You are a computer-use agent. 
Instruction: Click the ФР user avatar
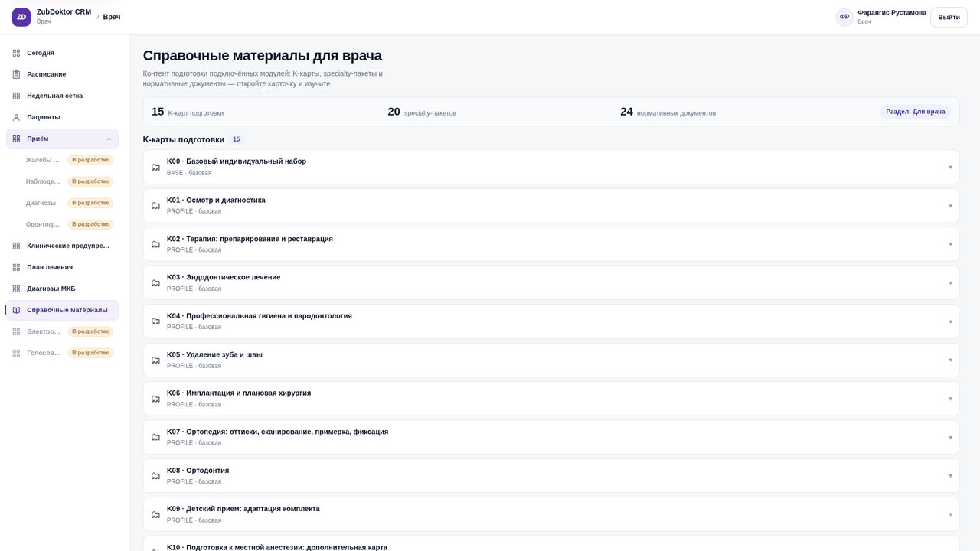coord(844,17)
